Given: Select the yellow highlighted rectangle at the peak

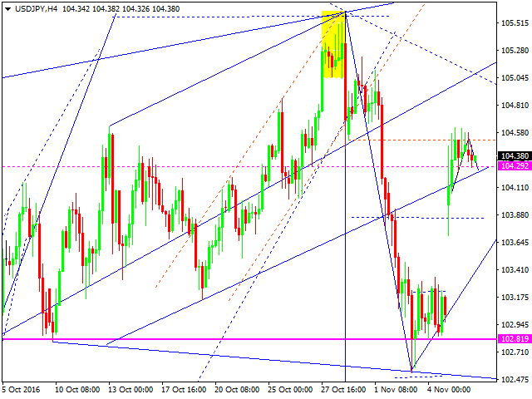Looking at the screenshot, I should coord(333,44).
